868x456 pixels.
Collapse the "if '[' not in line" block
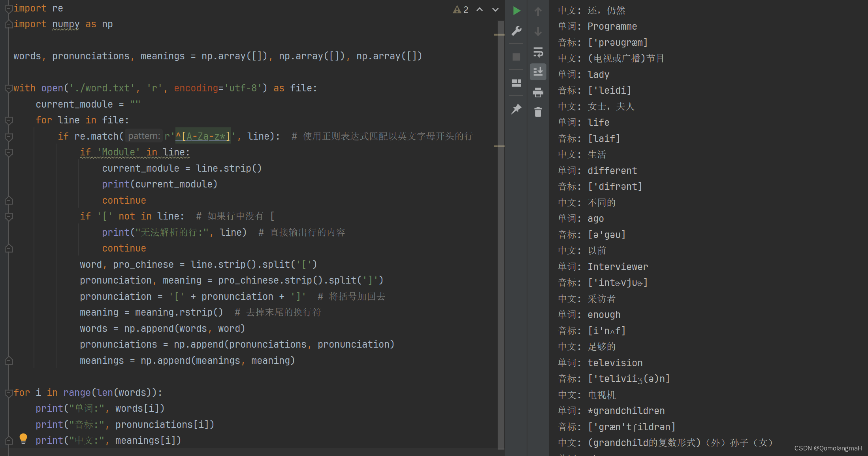(x=9, y=217)
